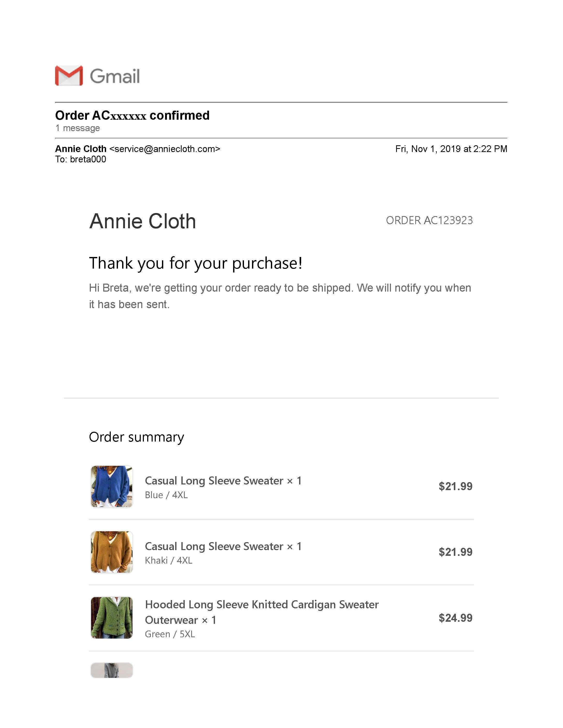Select the Order ACxxxxxxx confirmed subject

132,115
